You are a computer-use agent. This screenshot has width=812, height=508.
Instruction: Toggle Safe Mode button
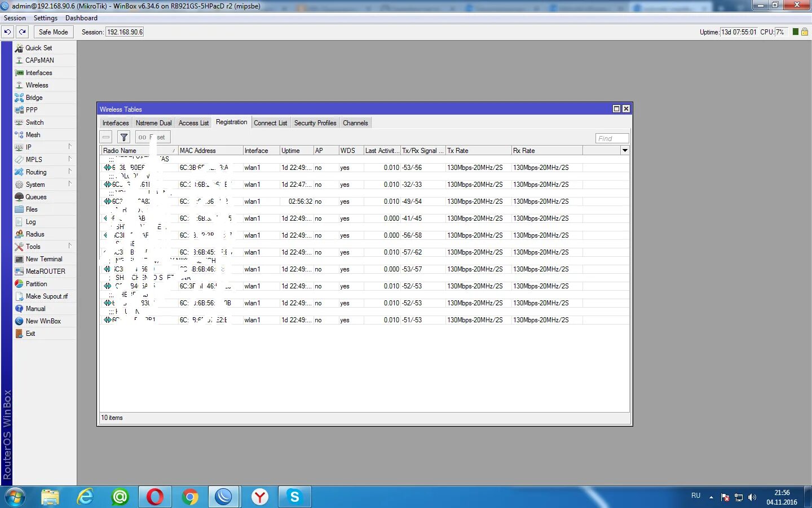53,32
